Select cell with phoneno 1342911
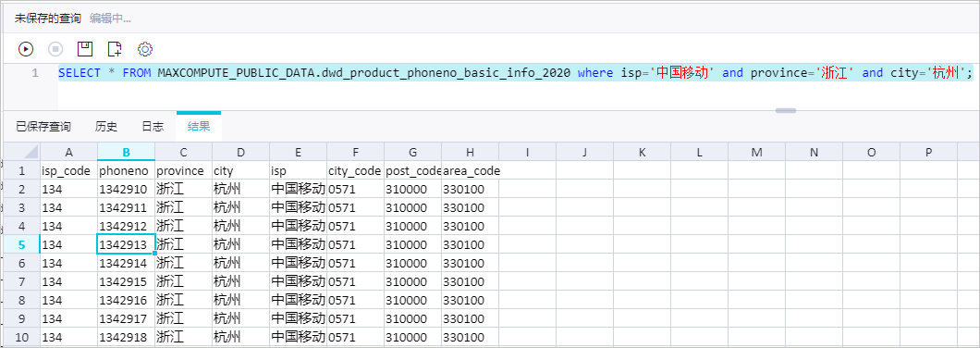This screenshot has width=980, height=348. (x=127, y=207)
